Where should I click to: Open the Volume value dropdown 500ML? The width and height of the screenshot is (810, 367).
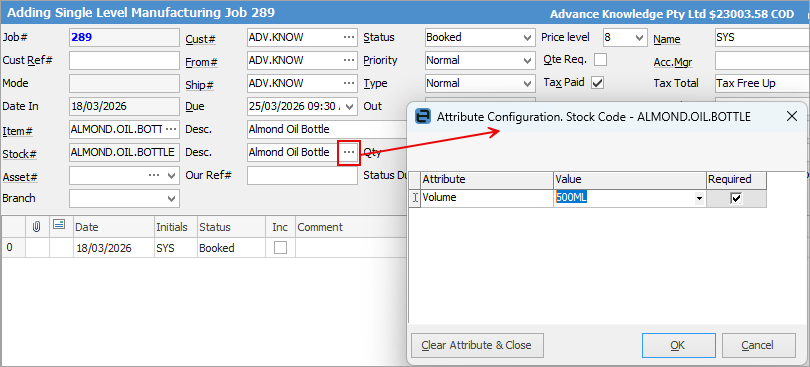click(x=699, y=198)
